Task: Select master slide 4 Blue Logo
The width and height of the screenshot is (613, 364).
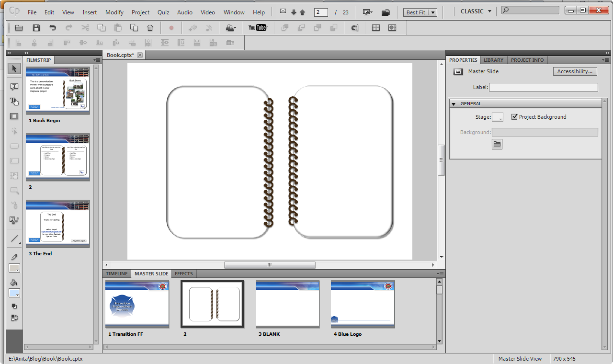Action: (x=363, y=304)
